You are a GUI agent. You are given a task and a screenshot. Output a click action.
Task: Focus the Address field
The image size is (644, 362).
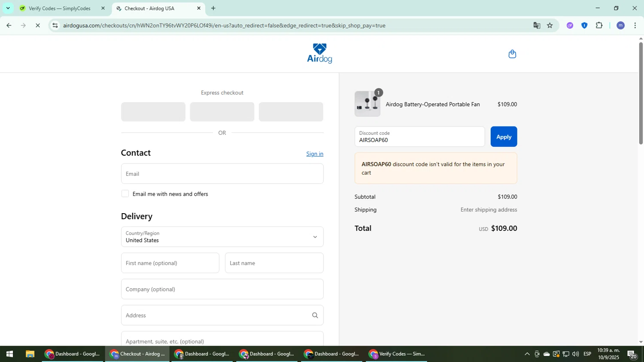coord(222,315)
